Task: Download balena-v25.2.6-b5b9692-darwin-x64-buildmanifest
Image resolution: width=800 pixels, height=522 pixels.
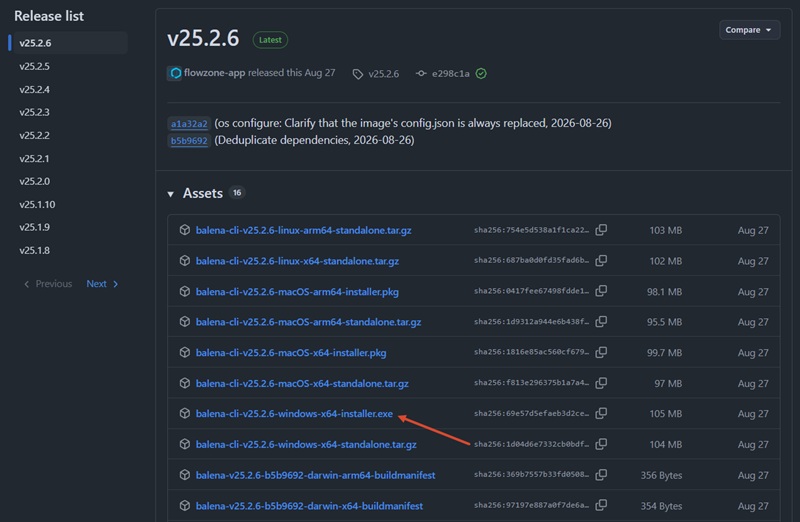Action: point(310,506)
